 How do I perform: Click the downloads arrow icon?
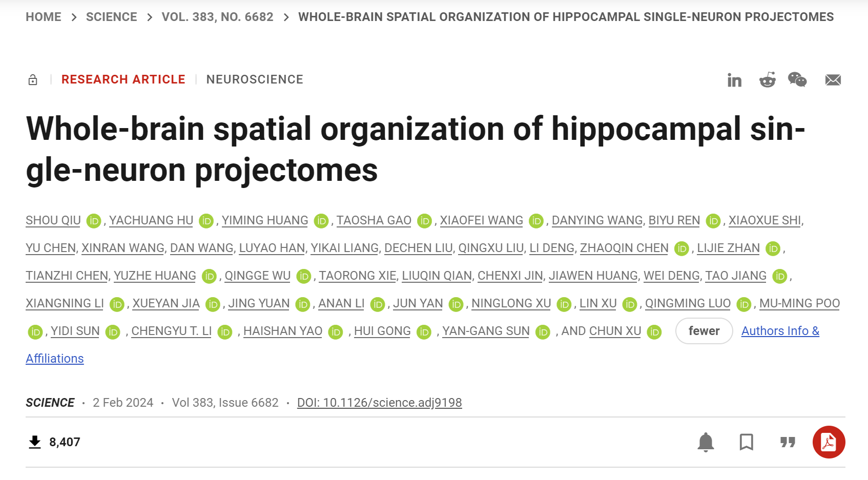pyautogui.click(x=35, y=442)
